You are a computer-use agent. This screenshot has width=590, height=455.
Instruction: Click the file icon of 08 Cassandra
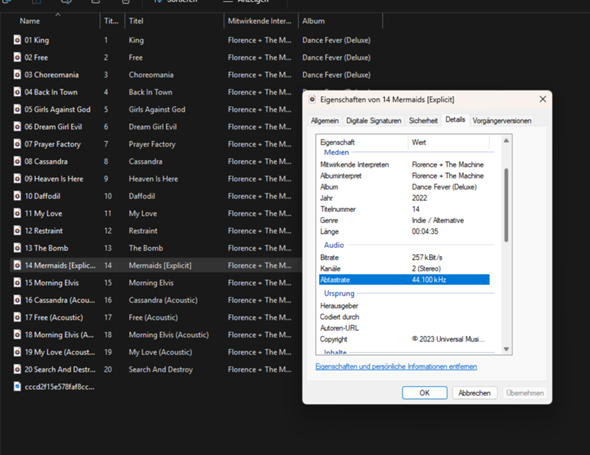click(17, 161)
